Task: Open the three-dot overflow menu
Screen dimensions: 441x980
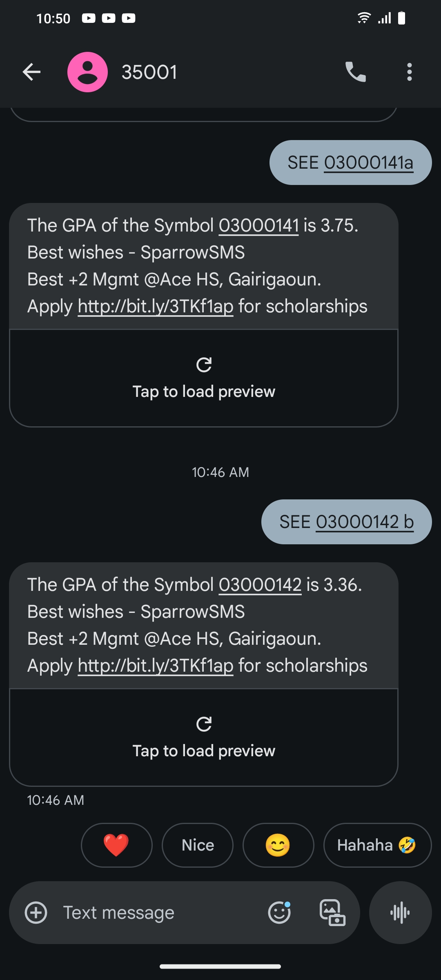Action: pyautogui.click(x=409, y=72)
